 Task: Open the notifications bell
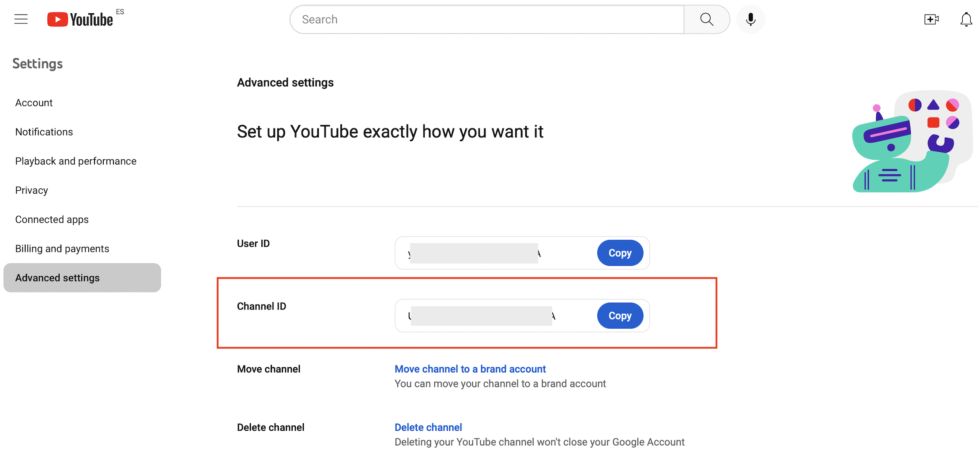point(966,19)
